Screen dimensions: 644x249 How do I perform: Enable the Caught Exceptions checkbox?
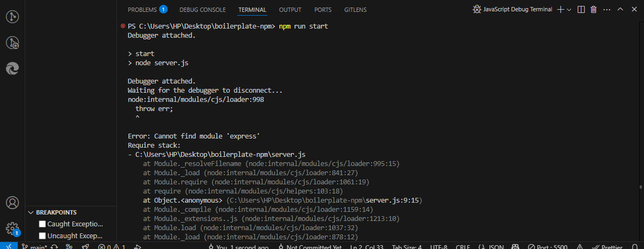pos(42,224)
